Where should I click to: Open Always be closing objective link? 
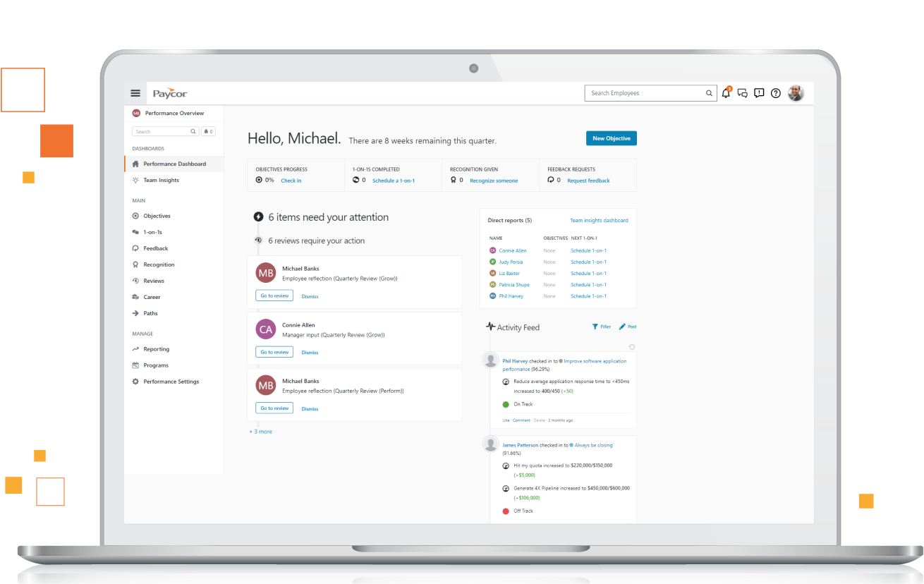point(594,445)
